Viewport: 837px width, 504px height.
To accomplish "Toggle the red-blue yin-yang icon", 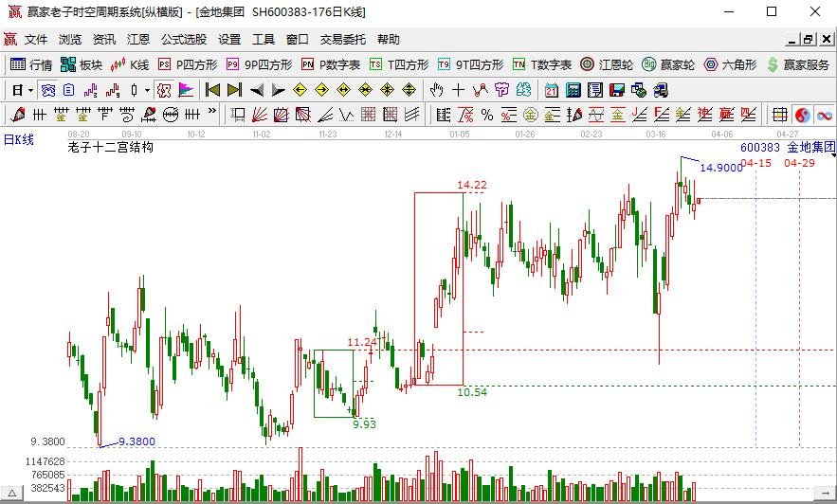I will [802, 114].
